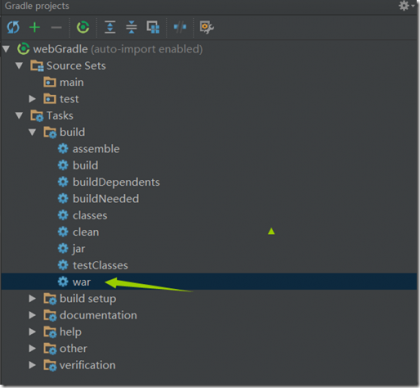Open Gradle settings wrench icon
This screenshot has height=388, width=420.
207,27
